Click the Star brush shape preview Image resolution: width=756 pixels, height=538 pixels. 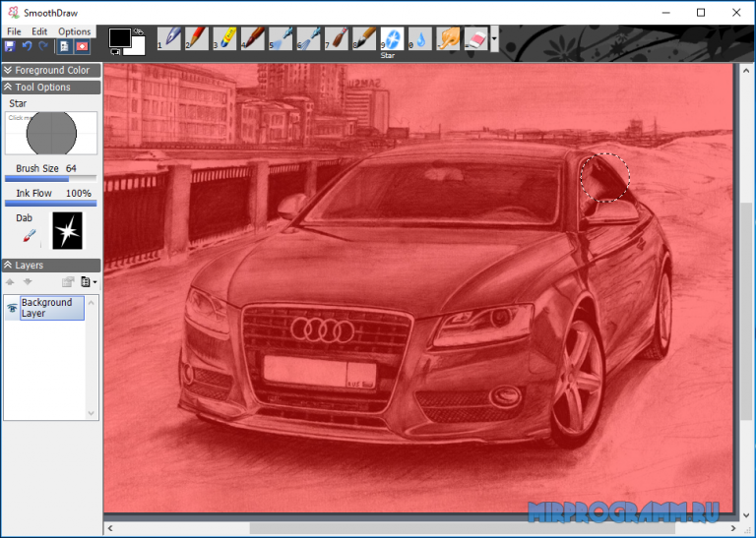[51, 134]
